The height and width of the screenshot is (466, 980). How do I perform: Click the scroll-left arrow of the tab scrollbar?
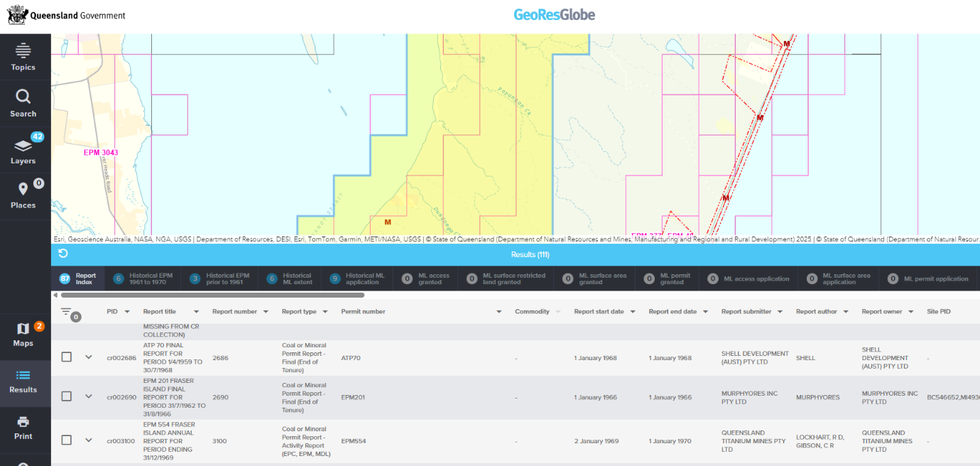pos(55,295)
